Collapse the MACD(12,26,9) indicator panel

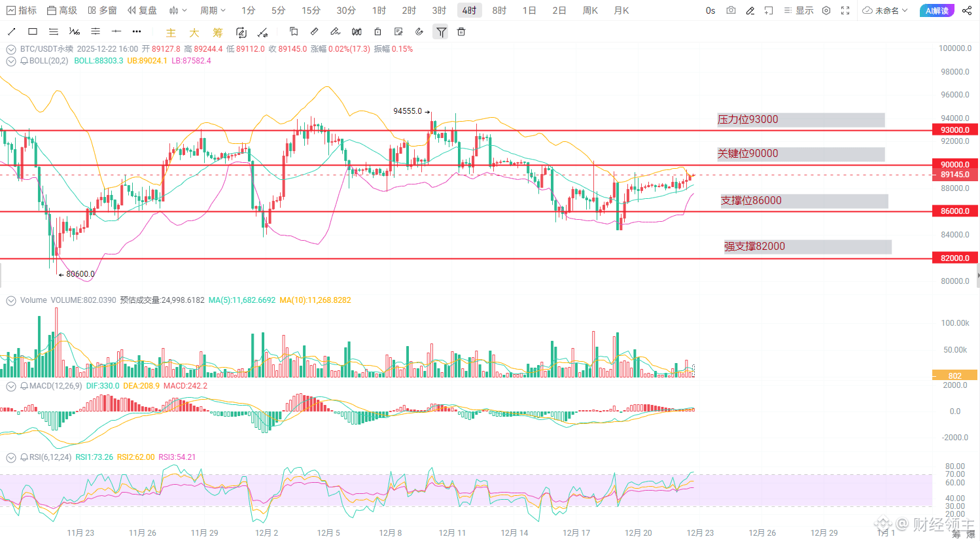coord(11,386)
